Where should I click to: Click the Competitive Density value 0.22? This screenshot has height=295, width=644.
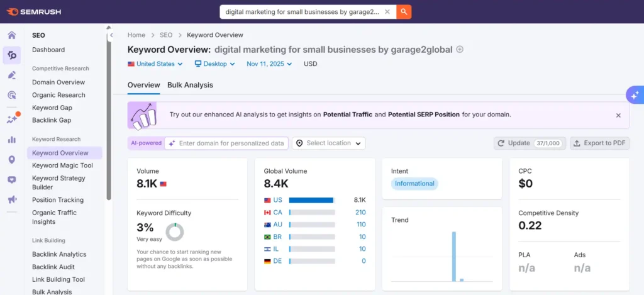(x=530, y=226)
